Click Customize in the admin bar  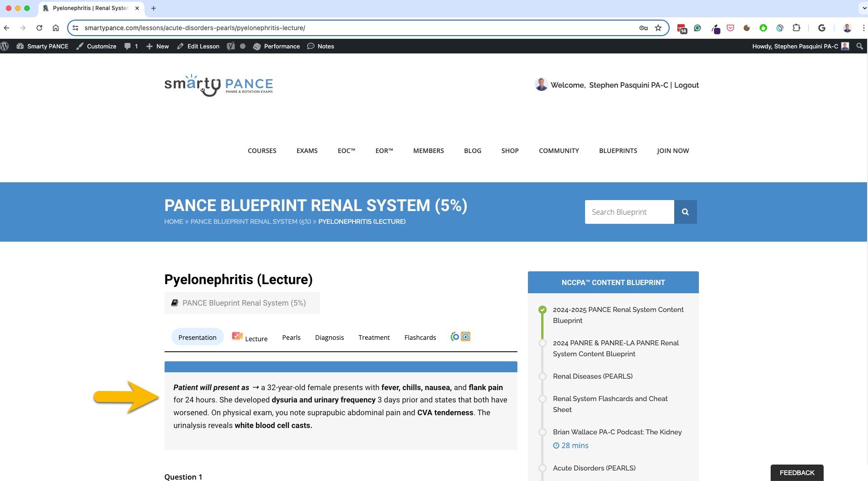click(x=96, y=46)
